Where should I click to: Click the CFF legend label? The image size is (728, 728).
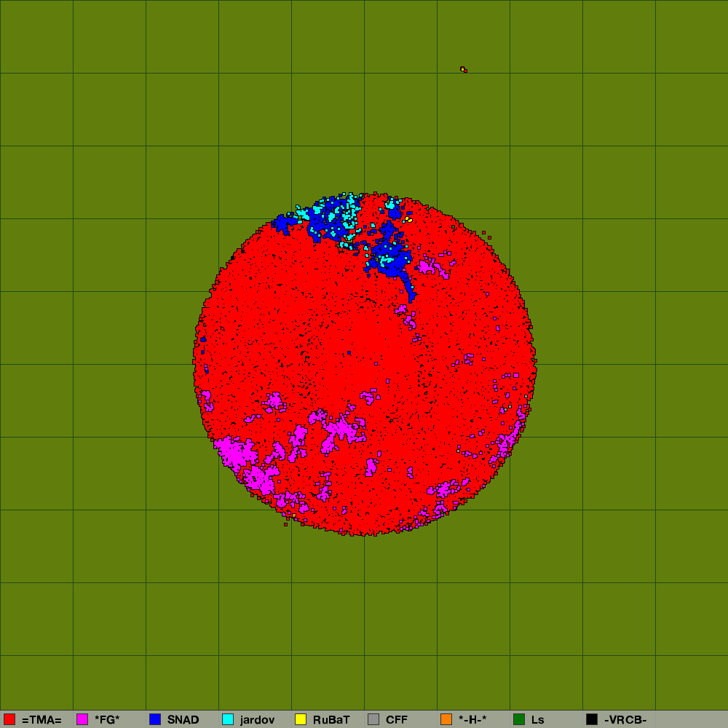coord(397,720)
